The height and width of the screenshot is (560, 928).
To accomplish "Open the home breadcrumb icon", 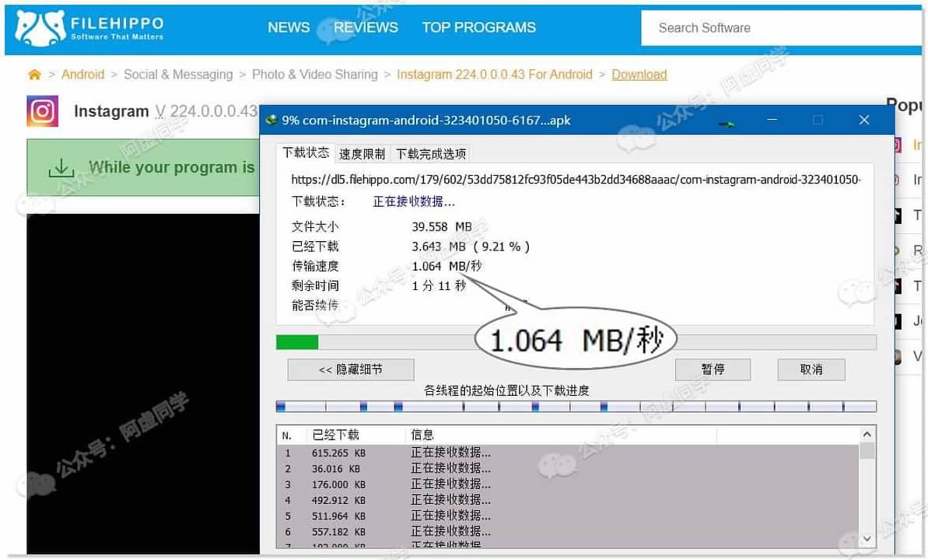I will point(34,75).
